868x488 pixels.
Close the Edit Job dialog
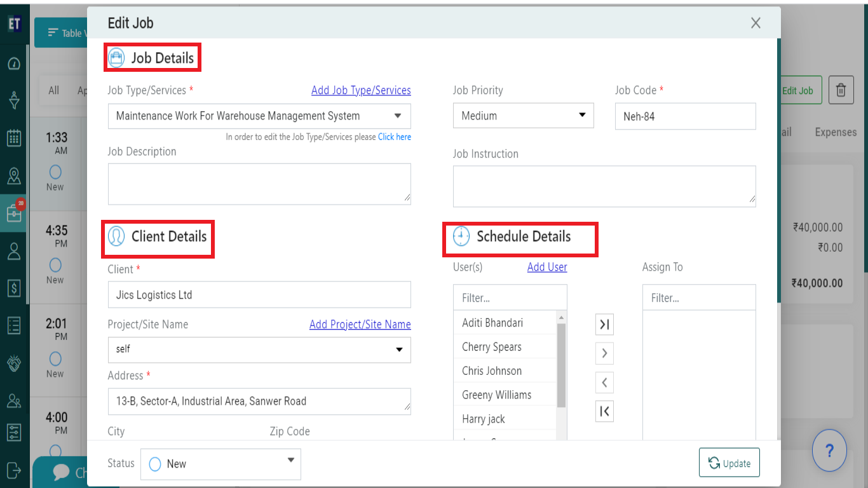[756, 23]
